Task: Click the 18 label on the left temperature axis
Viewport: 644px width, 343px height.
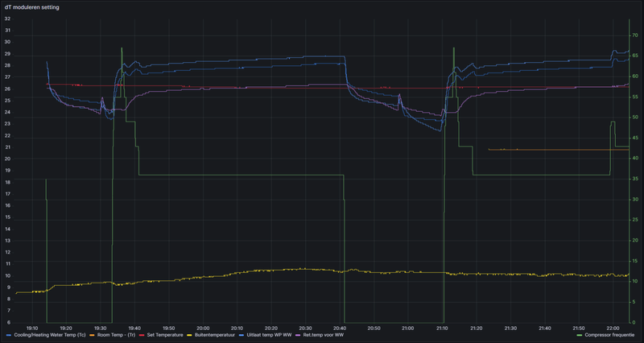Action: coord(7,183)
